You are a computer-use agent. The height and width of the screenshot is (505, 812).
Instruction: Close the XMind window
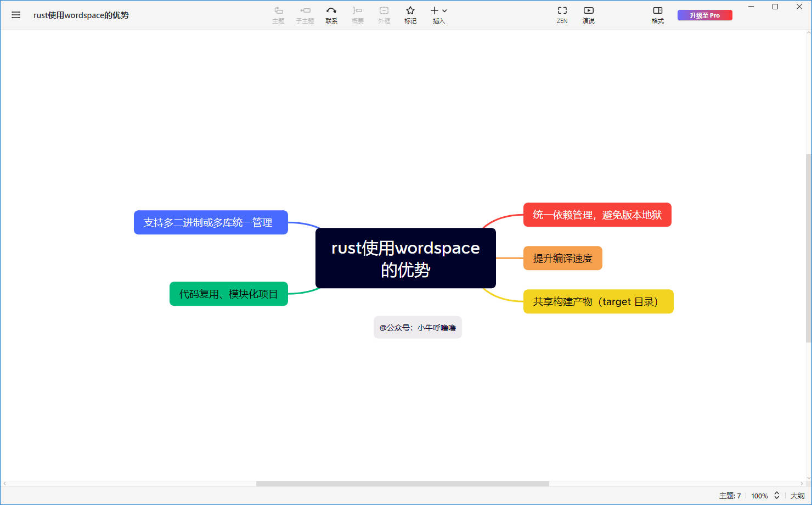tap(799, 7)
